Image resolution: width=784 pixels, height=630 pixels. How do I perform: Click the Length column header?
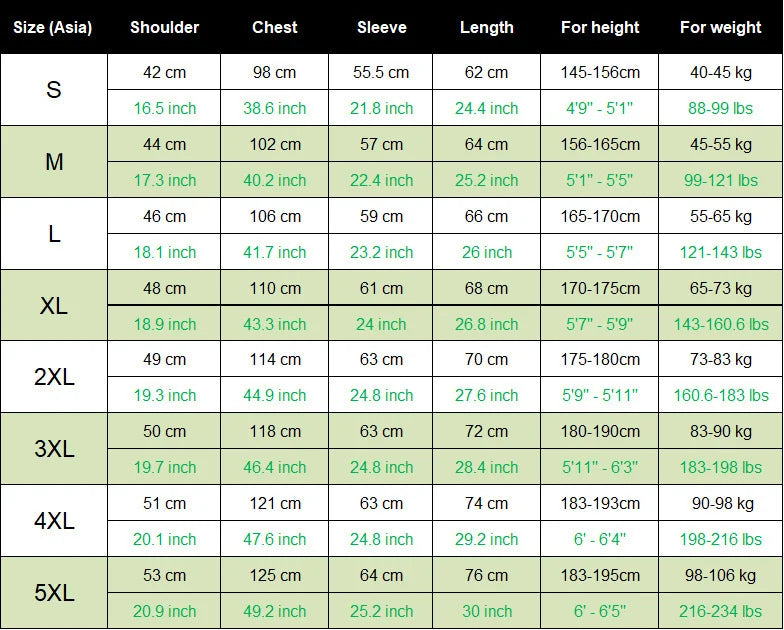(x=486, y=27)
